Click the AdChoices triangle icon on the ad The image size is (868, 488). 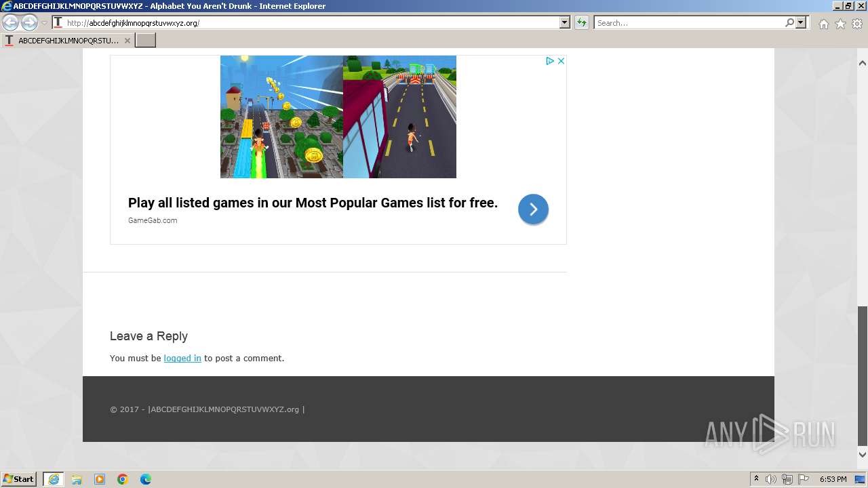pos(551,61)
